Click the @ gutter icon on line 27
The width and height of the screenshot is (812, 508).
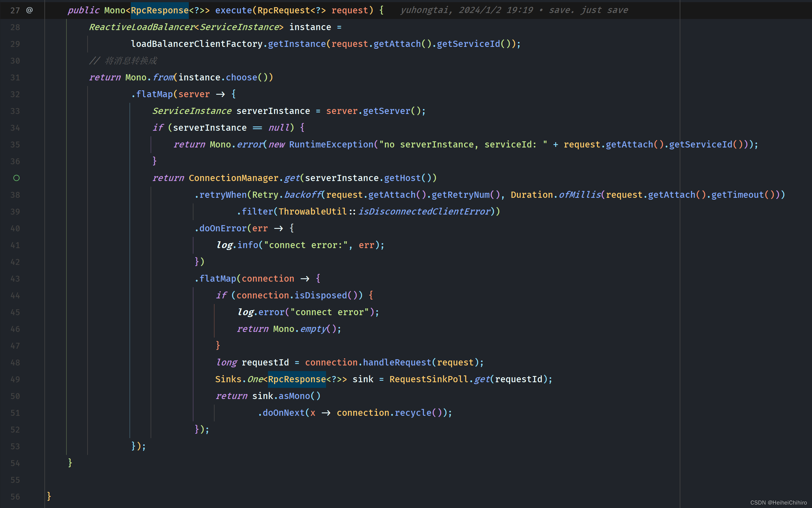tap(29, 10)
